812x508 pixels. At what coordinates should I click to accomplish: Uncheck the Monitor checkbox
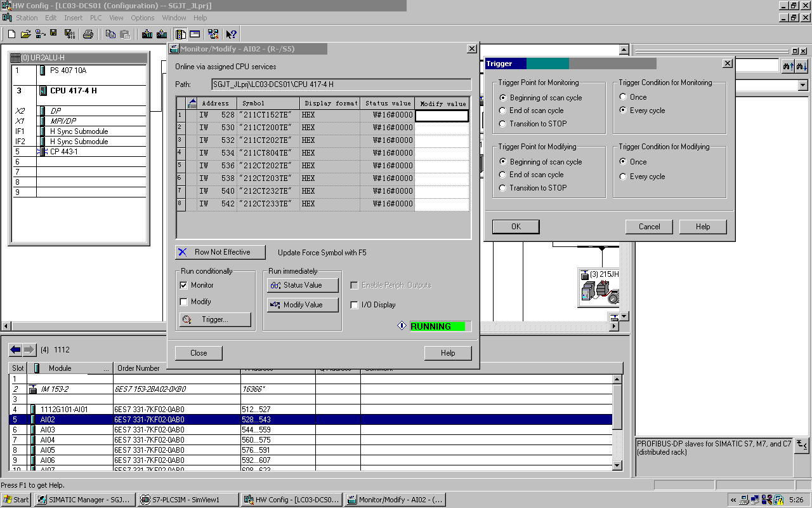click(x=184, y=285)
